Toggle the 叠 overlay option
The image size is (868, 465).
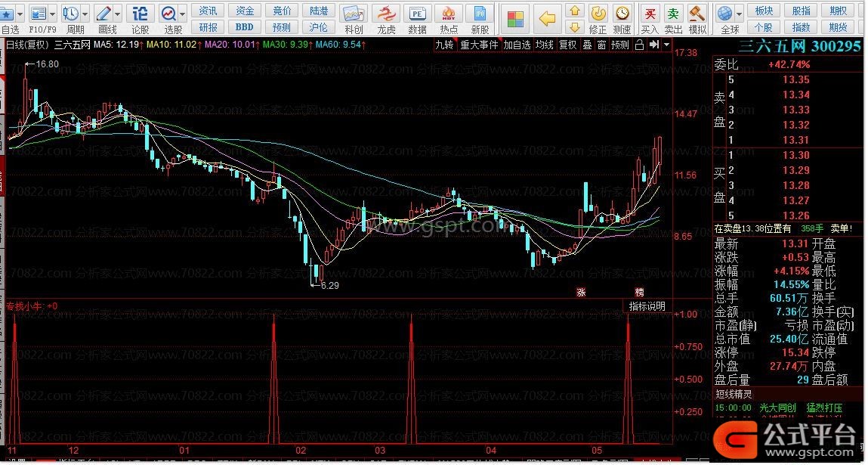pos(587,45)
